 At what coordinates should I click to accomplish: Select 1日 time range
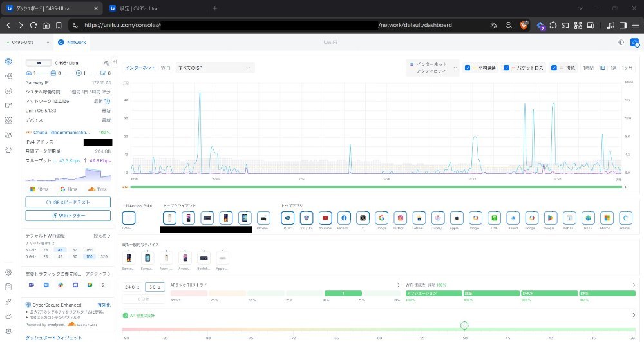point(602,68)
